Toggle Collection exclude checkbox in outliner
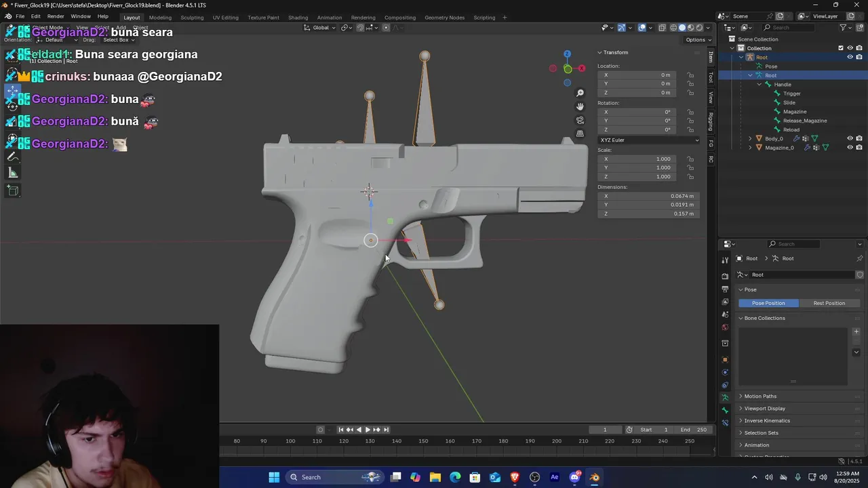 tap(841, 48)
